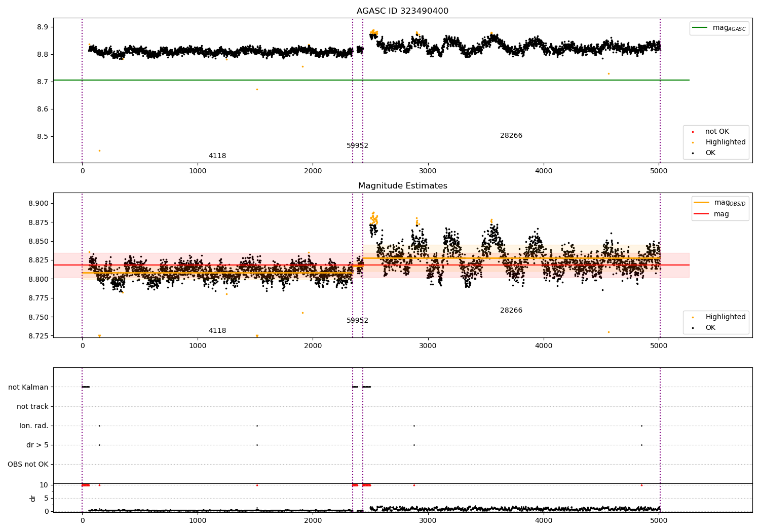Click the 'not track' axis label
This screenshot has height=532, width=760.
pyautogui.click(x=32, y=406)
